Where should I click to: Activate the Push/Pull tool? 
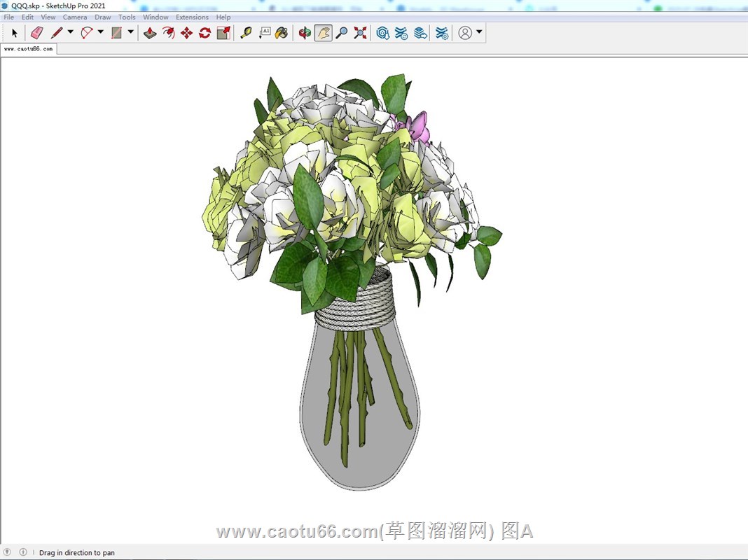(150, 33)
